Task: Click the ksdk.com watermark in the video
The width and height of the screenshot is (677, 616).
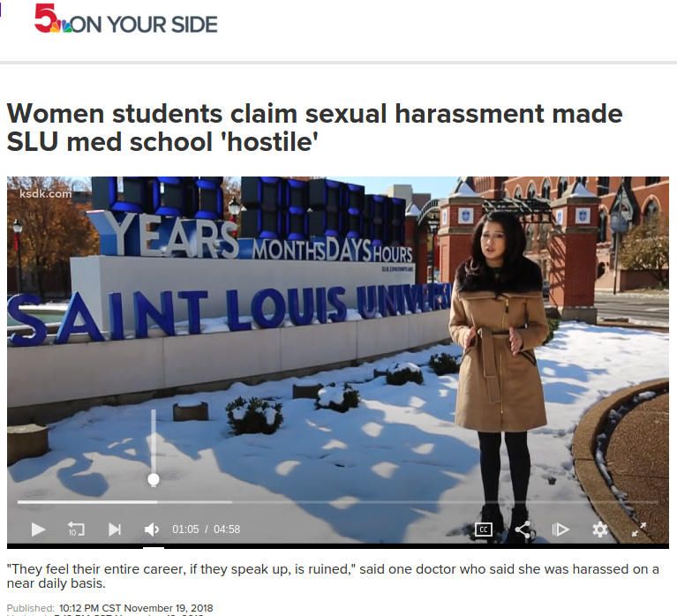Action: tap(45, 194)
